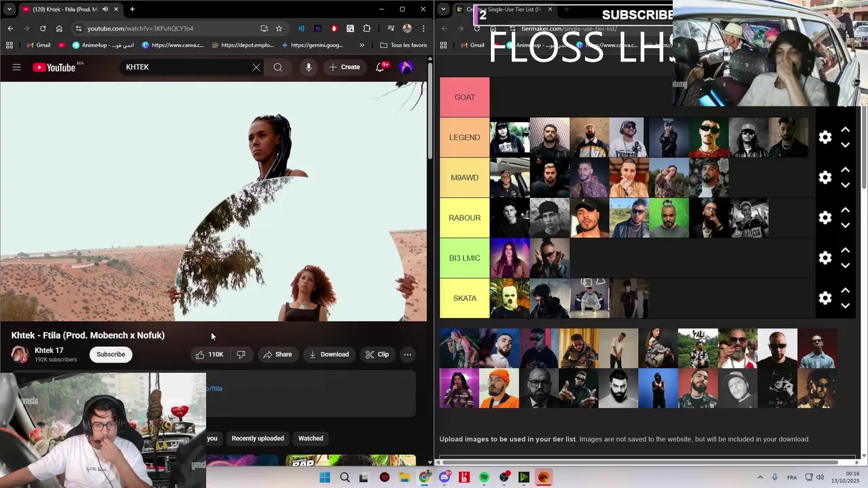Viewport: 868px width, 488px height.
Task: Click the SKATA tier label
Action: point(465,298)
